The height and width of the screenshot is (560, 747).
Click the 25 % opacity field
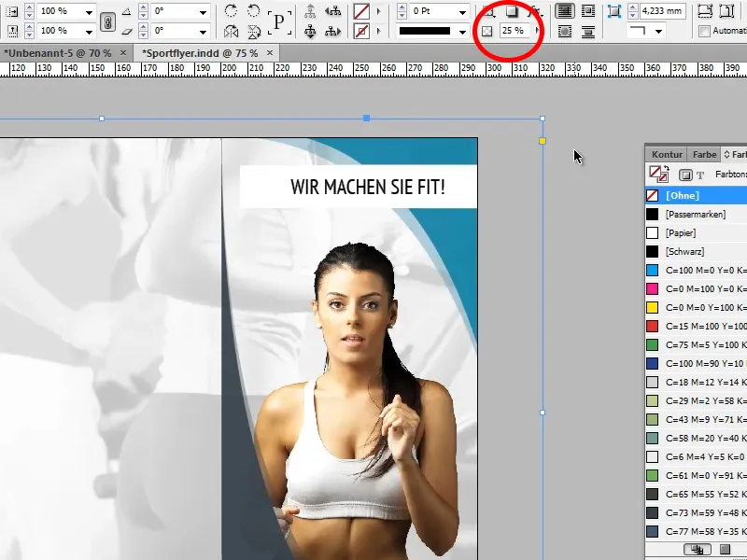click(516, 31)
